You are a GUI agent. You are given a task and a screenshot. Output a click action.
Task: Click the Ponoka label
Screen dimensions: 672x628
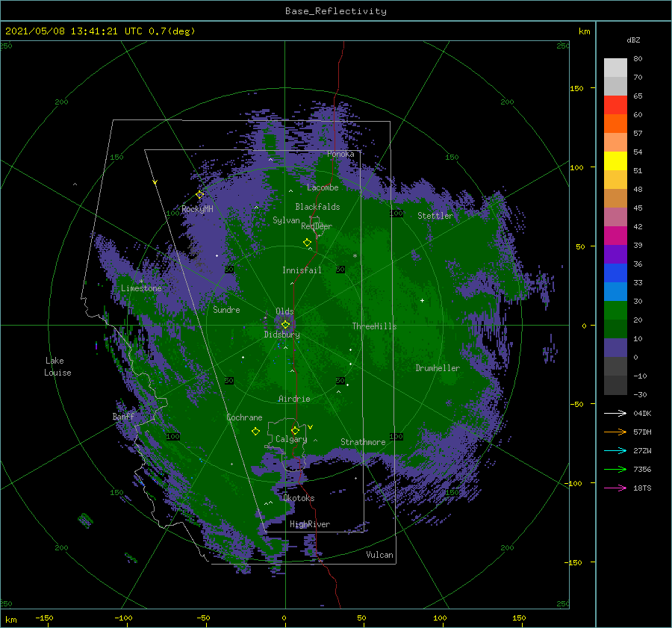(x=340, y=154)
